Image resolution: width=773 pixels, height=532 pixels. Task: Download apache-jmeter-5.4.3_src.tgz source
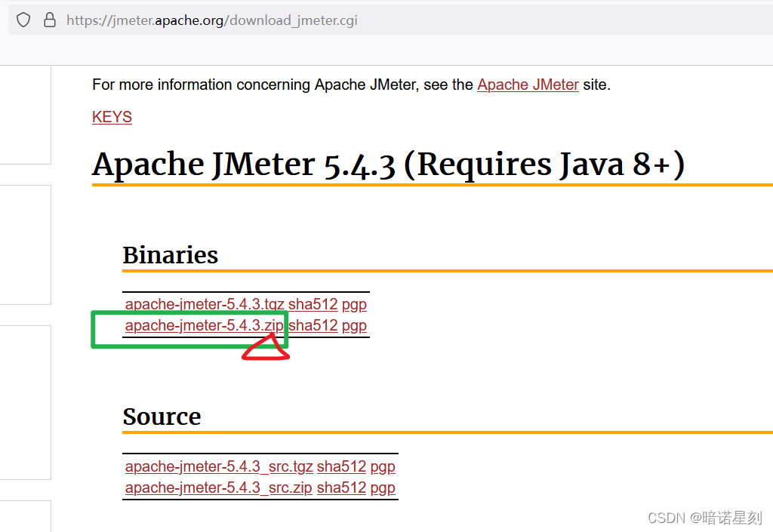[219, 466]
